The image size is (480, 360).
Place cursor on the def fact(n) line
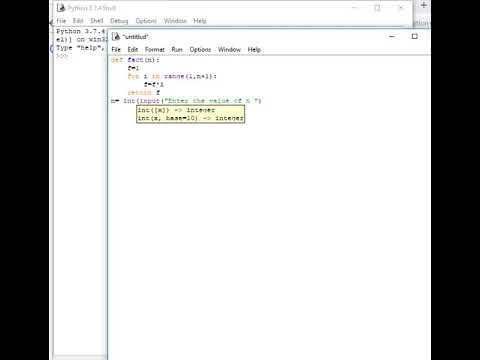pos(135,60)
